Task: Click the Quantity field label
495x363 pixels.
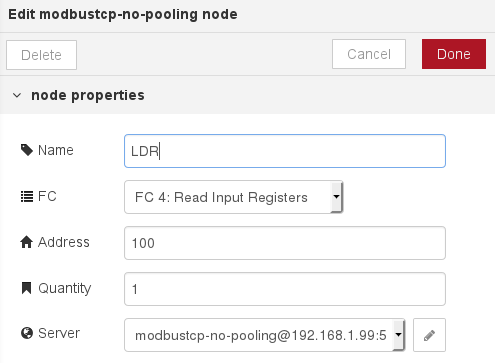Action: pos(65,288)
